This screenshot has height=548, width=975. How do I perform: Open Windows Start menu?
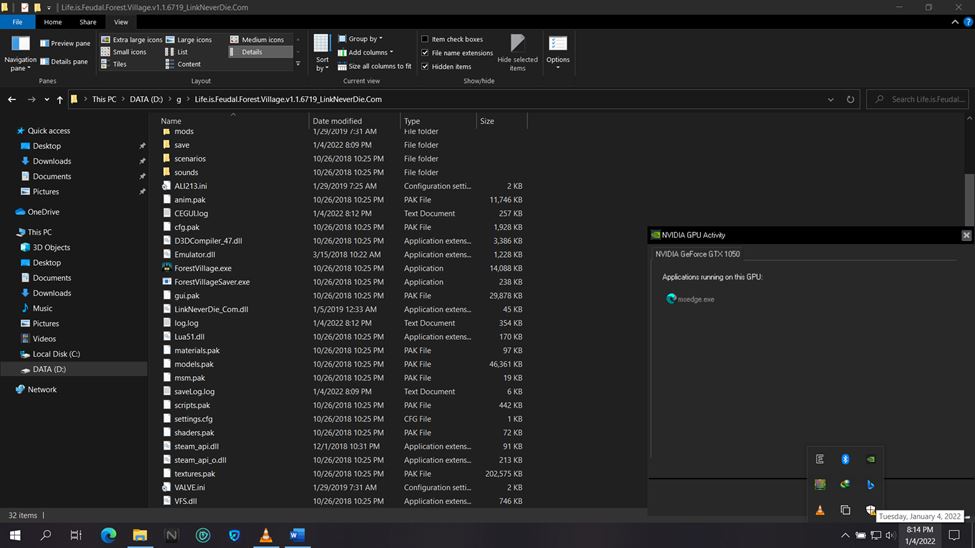(x=15, y=535)
